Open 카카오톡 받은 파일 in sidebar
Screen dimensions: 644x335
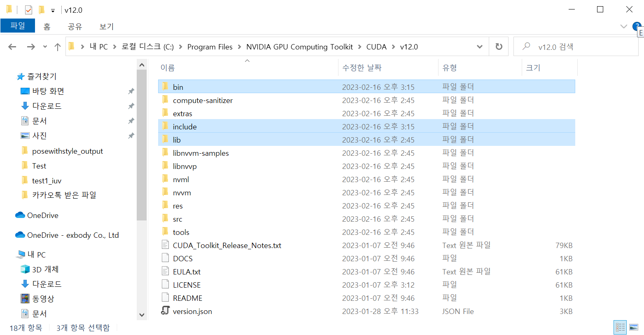pos(64,195)
